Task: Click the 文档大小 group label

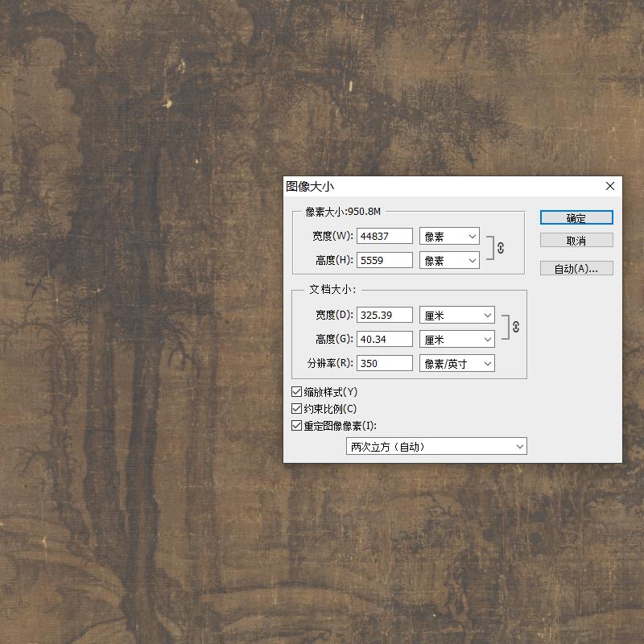Action: (x=332, y=290)
